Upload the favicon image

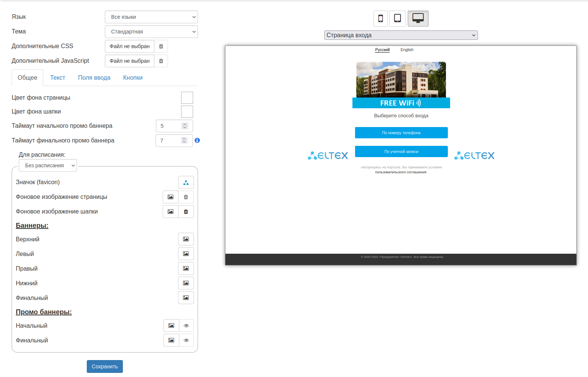point(186,182)
